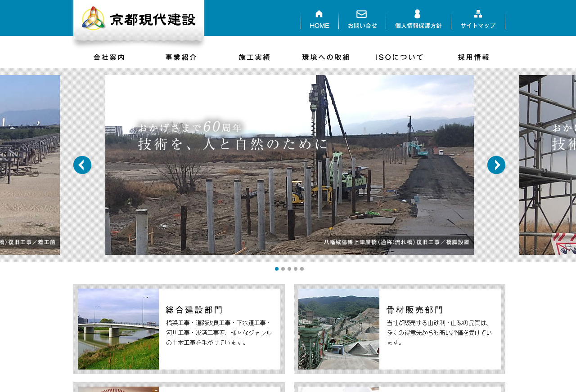Open the 環境への取組 menu item
The height and width of the screenshot is (392, 576).
(326, 58)
